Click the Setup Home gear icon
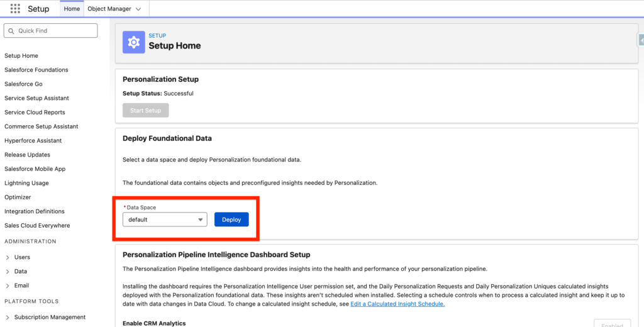The height and width of the screenshot is (327, 644). click(133, 42)
